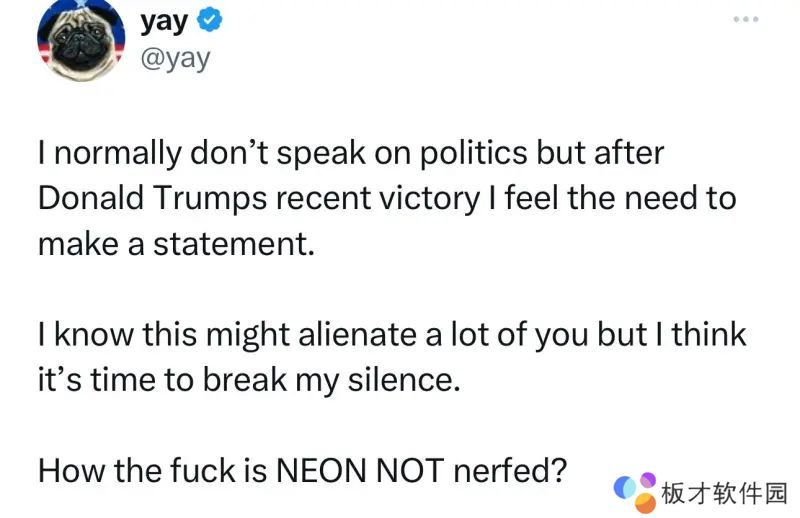Click the 板才软件园 watermark text
Viewport: 800px width, 518px height.
(725, 491)
